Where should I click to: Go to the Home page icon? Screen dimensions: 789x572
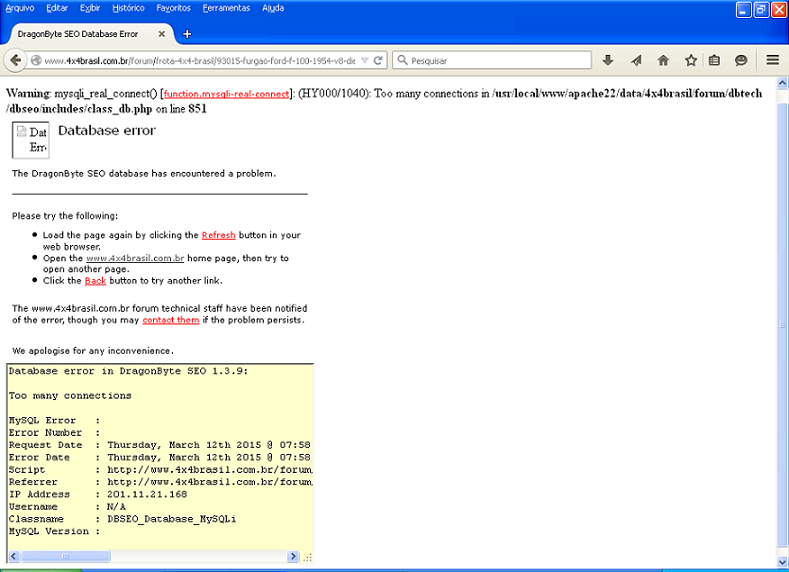tap(663, 60)
